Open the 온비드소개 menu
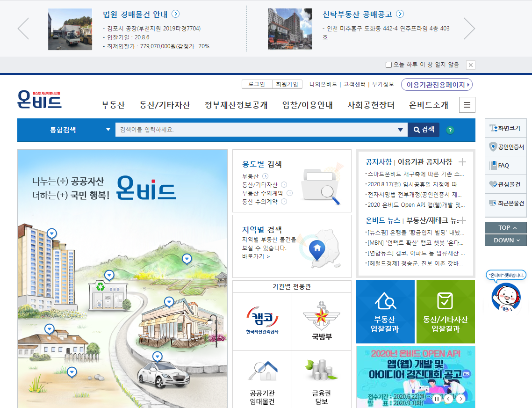532x408 pixels. [x=429, y=105]
